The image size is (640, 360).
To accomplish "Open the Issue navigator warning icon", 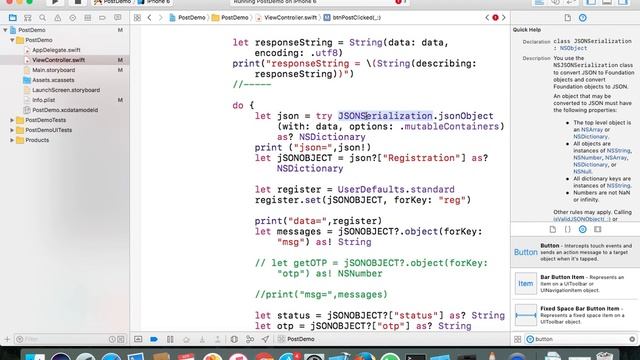I will [58, 18].
